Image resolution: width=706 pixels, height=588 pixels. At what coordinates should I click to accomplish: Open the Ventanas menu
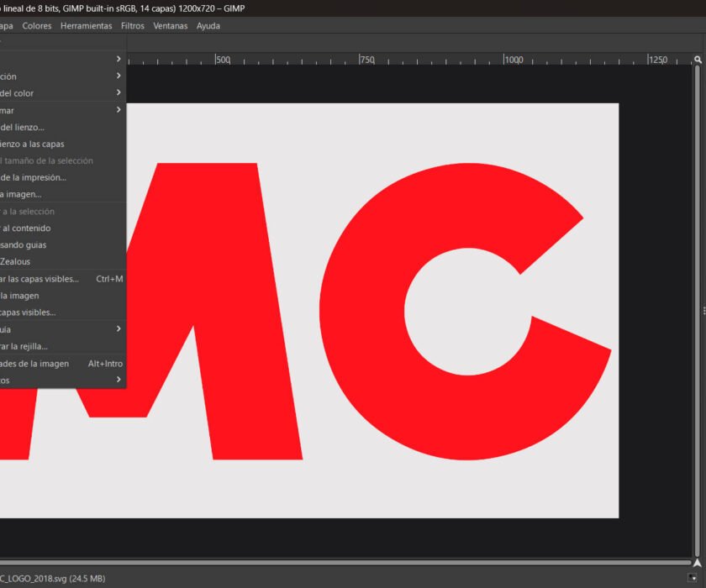click(170, 26)
